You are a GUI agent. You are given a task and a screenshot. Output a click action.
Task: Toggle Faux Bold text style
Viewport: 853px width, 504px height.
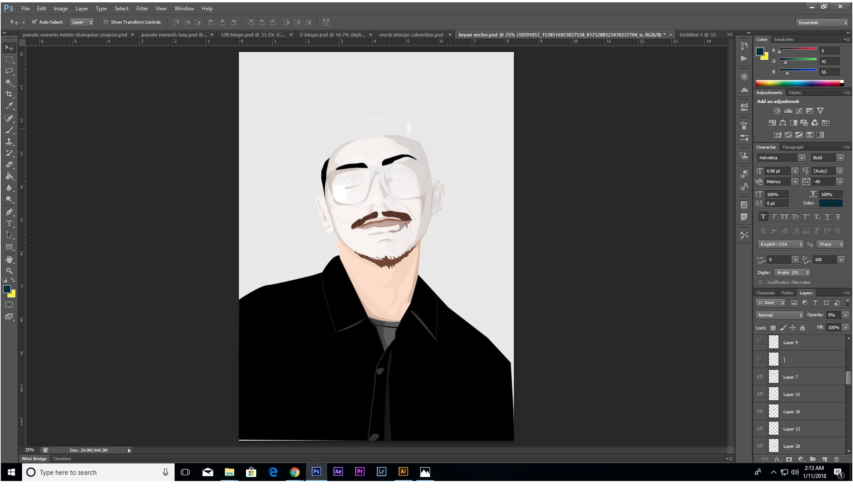pyautogui.click(x=763, y=216)
